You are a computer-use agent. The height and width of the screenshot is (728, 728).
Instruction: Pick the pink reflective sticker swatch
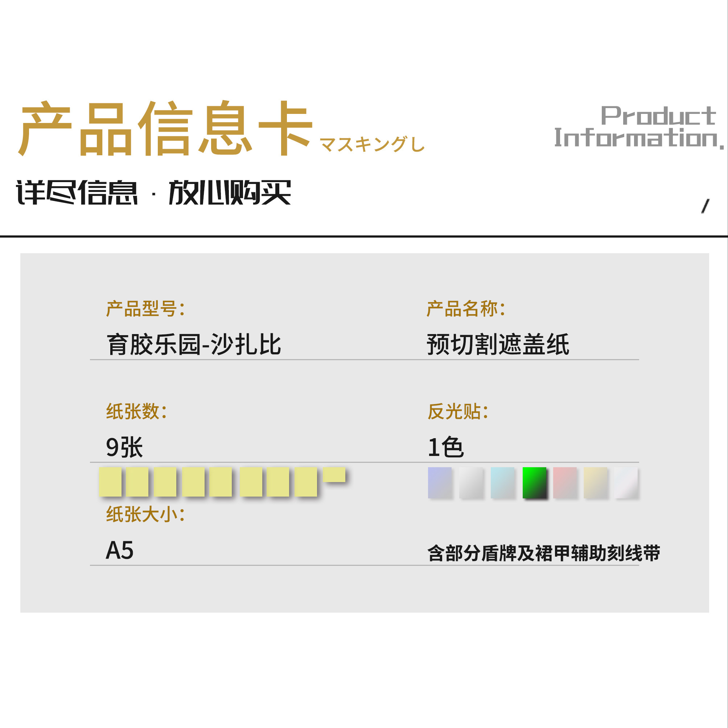pos(564,482)
